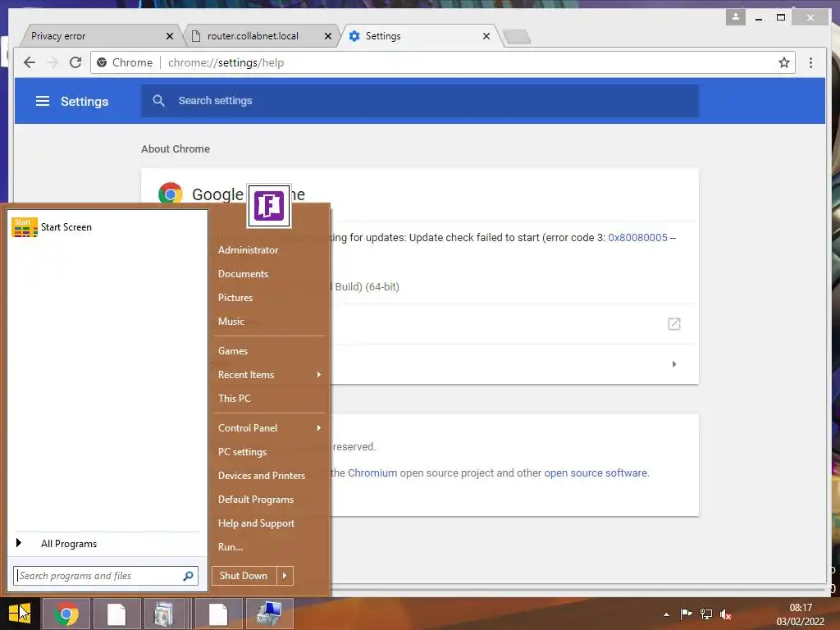Select the Settings tab
This screenshot has height=630, width=840.
419,36
